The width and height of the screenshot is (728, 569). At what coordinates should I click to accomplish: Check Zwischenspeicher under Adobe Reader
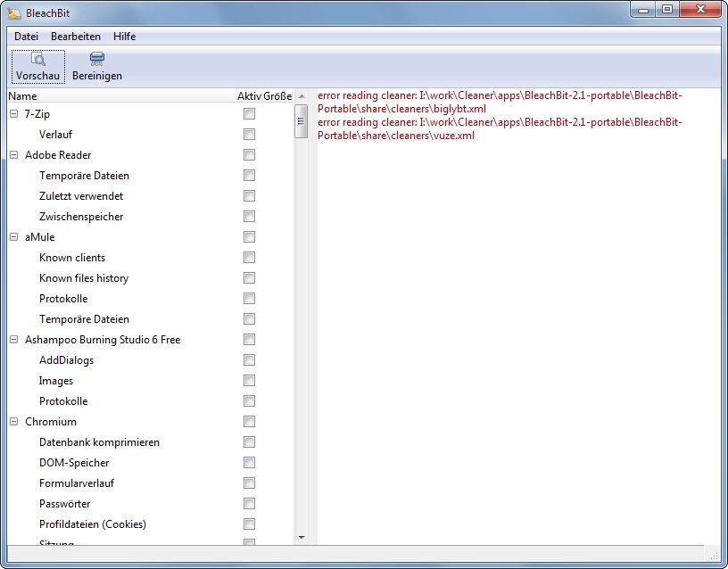pyautogui.click(x=249, y=217)
